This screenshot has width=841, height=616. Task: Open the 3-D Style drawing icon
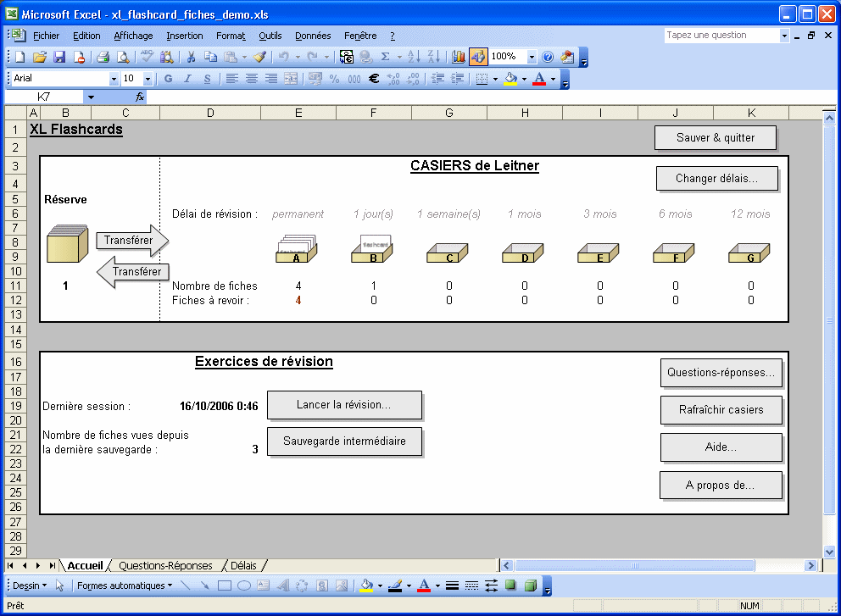pyautogui.click(x=531, y=585)
